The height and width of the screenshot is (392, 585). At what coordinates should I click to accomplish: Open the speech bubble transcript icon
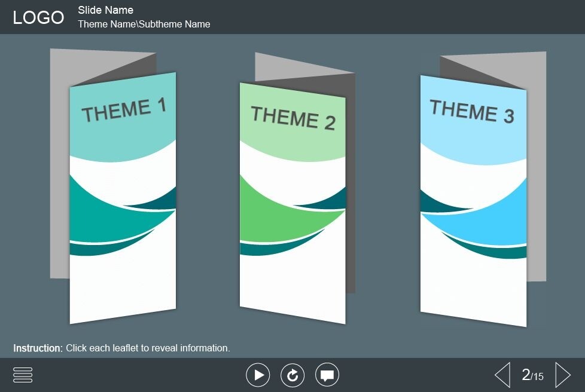coord(327,375)
